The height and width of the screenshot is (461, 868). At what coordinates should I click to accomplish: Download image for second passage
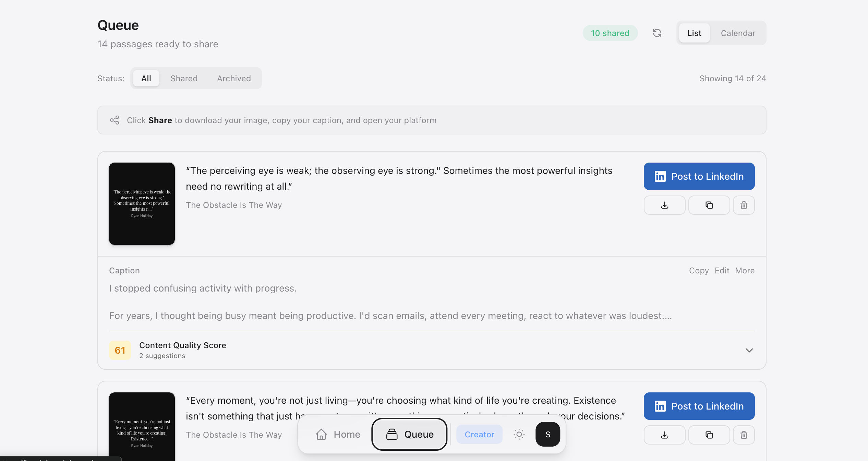[x=664, y=435]
